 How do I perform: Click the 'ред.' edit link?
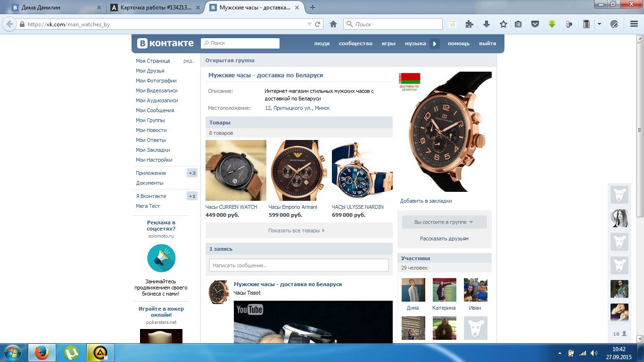(x=189, y=61)
